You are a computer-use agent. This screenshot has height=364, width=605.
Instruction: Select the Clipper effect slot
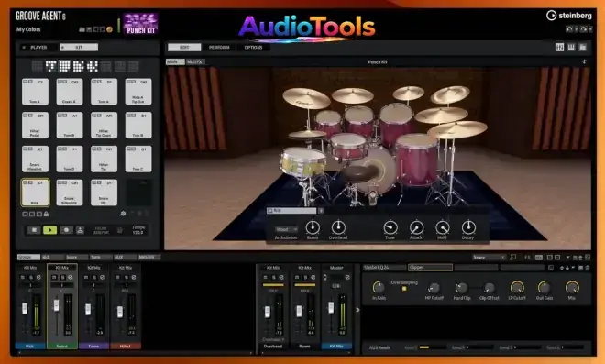point(430,268)
